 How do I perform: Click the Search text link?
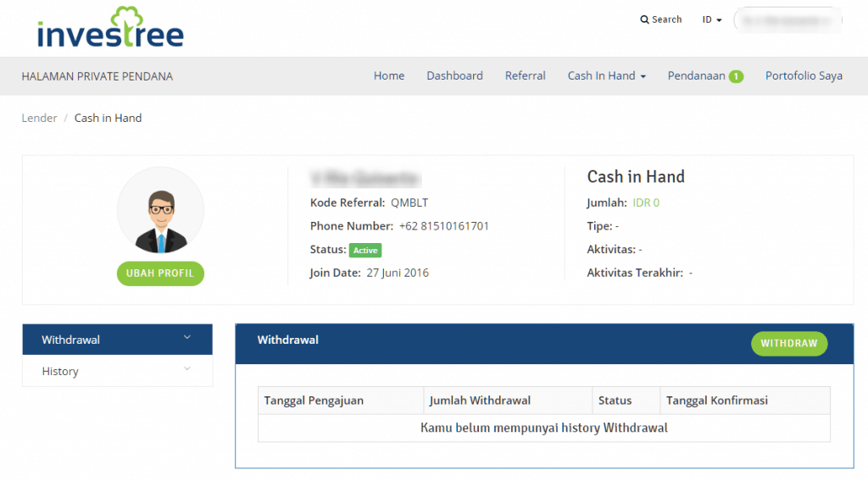click(x=666, y=20)
